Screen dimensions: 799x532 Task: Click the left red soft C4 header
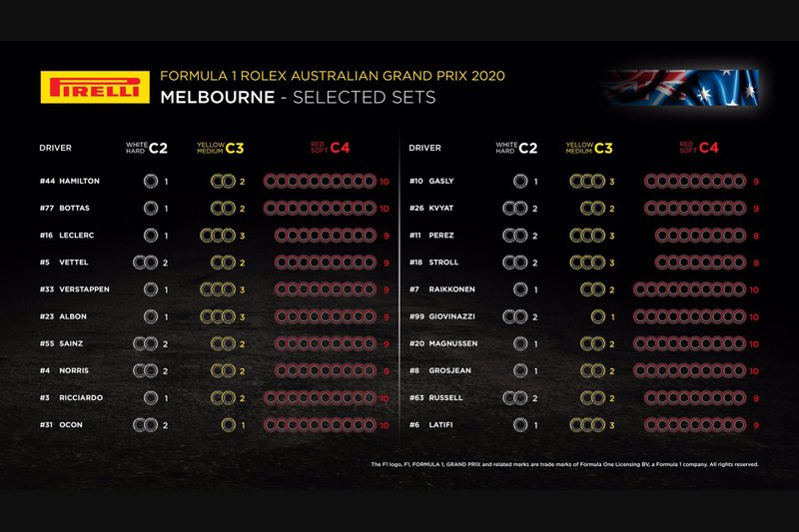[331, 148]
